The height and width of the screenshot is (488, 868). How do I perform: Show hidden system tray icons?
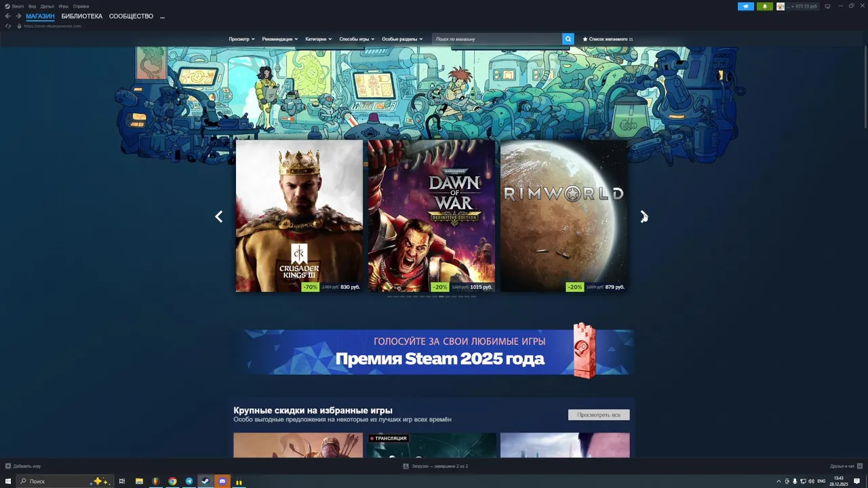point(778,481)
